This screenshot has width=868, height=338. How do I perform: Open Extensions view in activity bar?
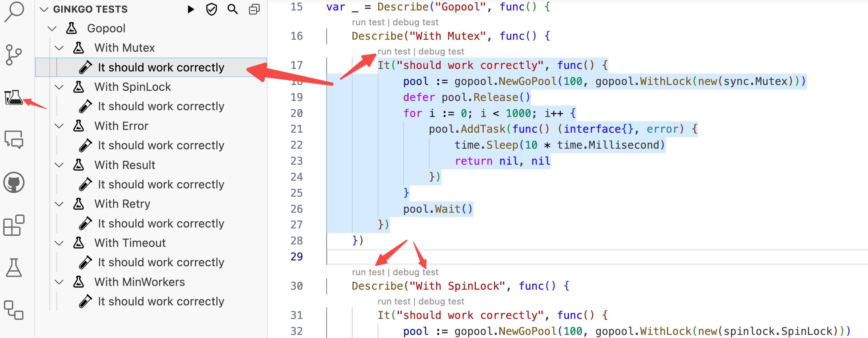point(14,225)
